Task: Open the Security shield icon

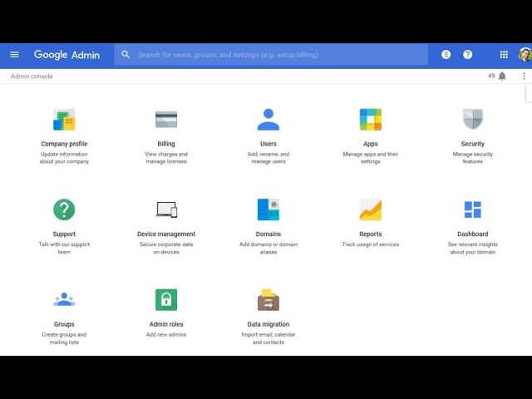Action: click(473, 119)
